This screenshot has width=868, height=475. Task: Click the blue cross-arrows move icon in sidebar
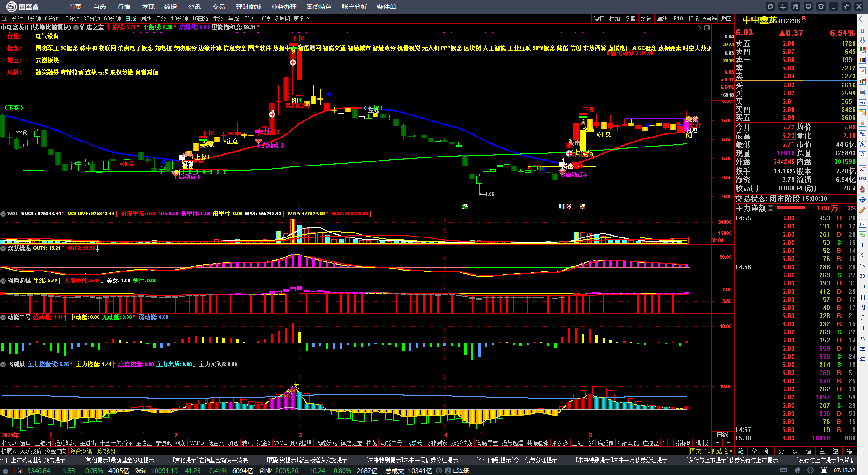coord(863,199)
